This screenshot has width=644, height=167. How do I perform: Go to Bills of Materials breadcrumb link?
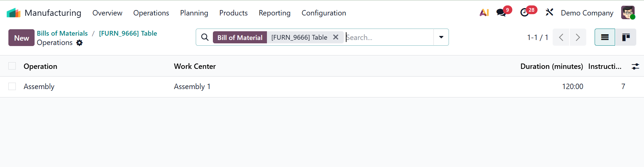(x=62, y=33)
